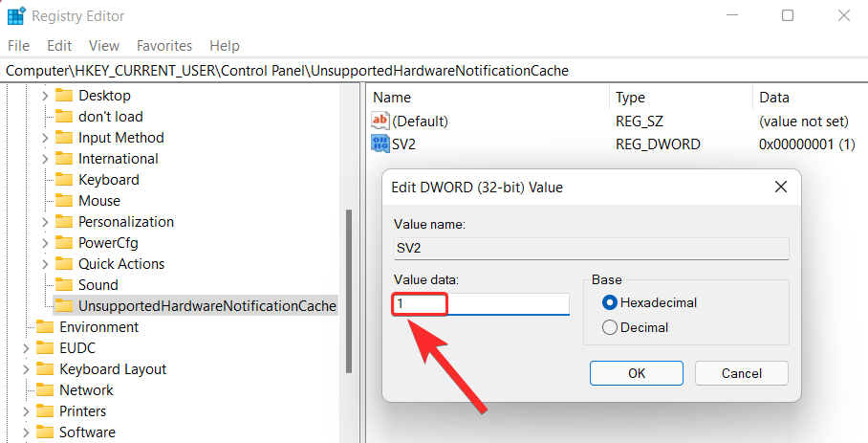Image resolution: width=868 pixels, height=443 pixels.
Task: Open the Favorites menu
Action: tap(164, 45)
